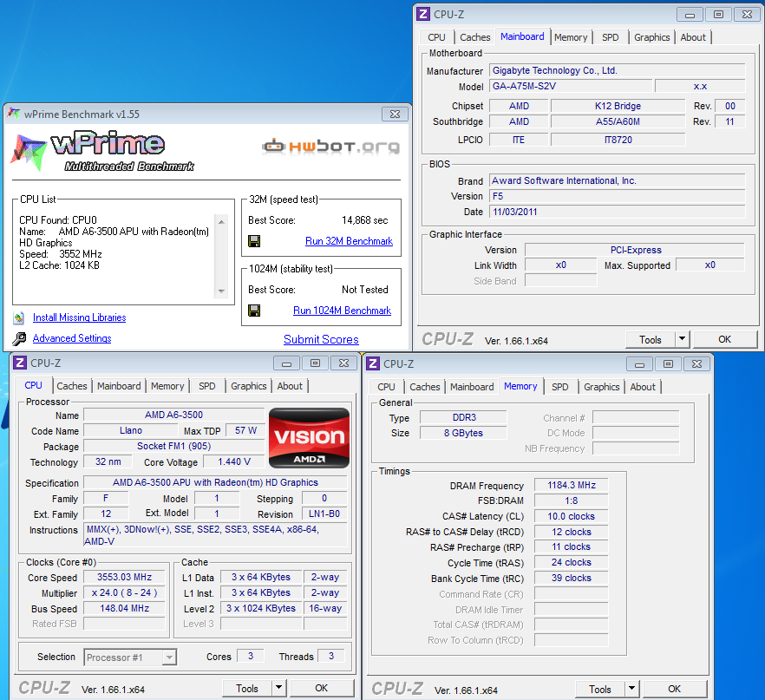Screen dimensions: 765x700
Task: Open Mainboard tab in bottom-left CPU window
Action: (x=119, y=386)
